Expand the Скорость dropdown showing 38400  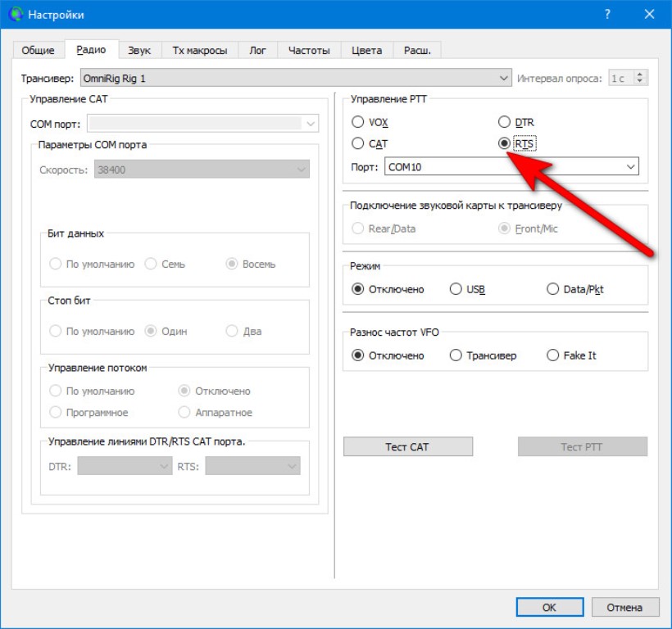[202, 170]
